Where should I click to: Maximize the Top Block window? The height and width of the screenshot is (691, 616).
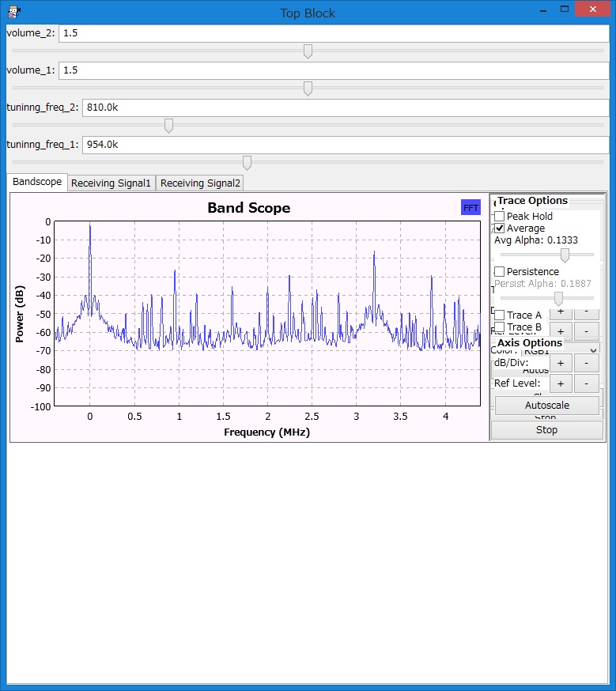[x=565, y=9]
